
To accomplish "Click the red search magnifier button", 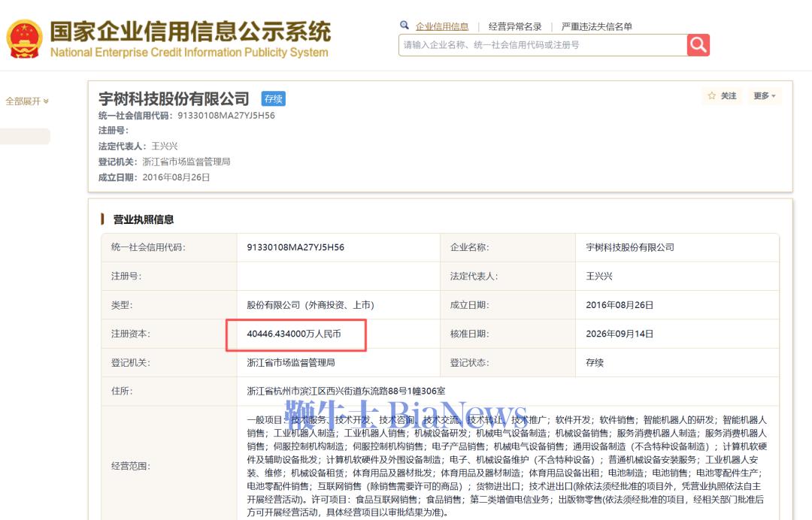I will (698, 45).
